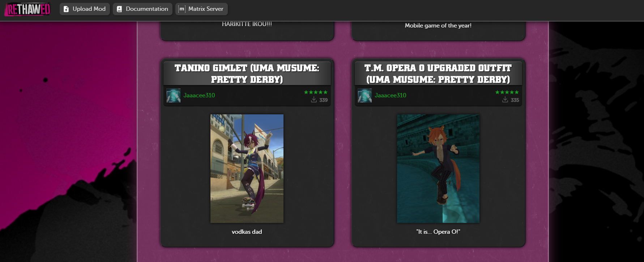Click the star rating on Tanino Gimlet card
This screenshot has width=644, height=262.
(x=316, y=92)
